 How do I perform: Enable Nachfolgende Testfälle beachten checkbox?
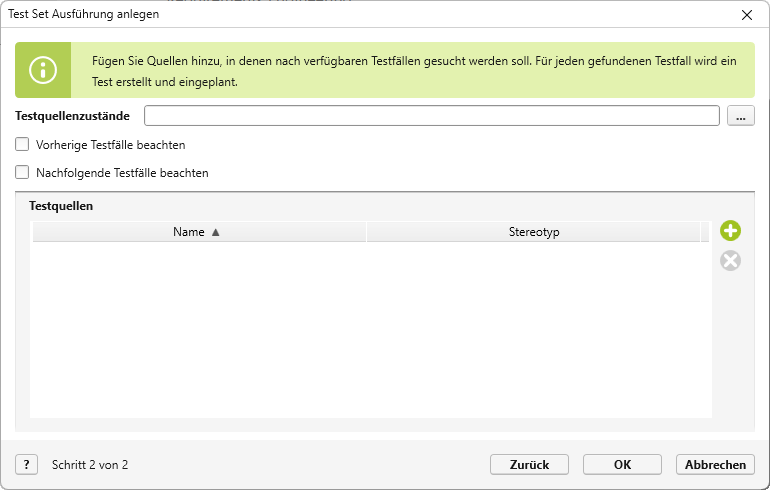click(23, 173)
